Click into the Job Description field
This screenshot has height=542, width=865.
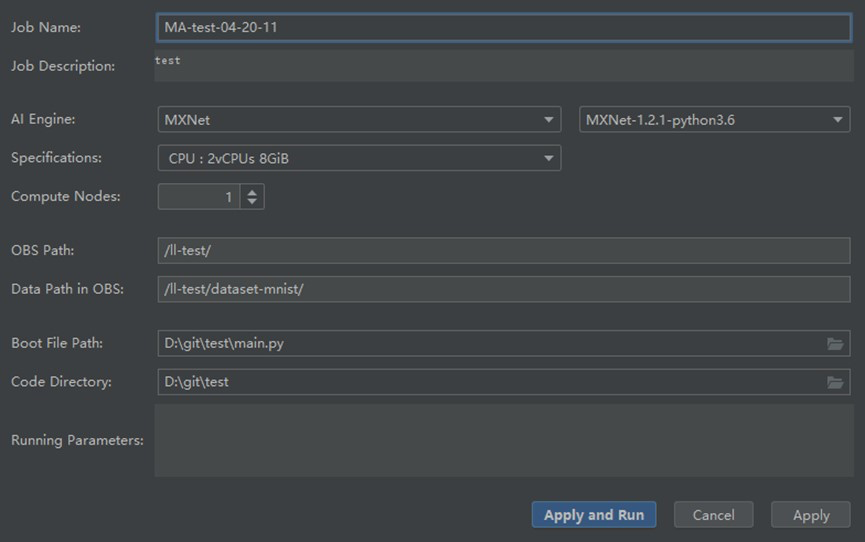coord(503,66)
